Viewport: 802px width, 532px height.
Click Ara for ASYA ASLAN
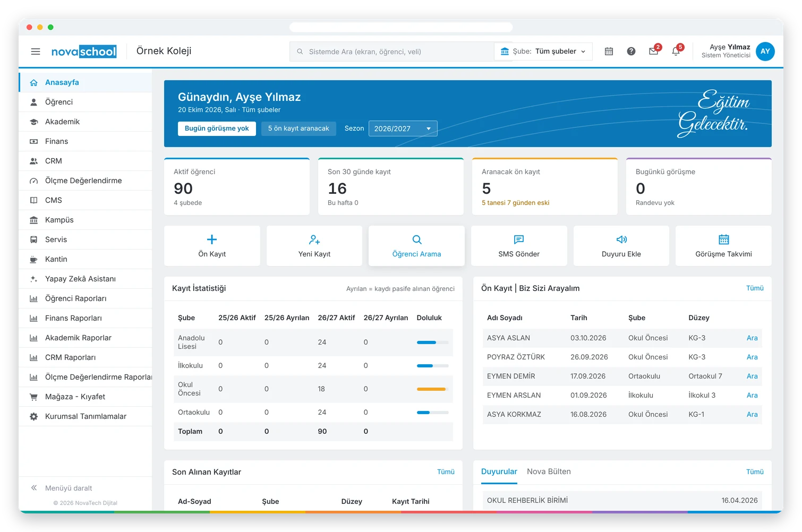(752, 338)
